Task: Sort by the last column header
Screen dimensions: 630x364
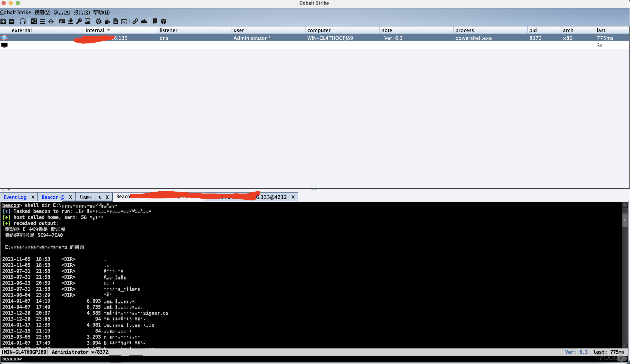Action: pos(612,30)
